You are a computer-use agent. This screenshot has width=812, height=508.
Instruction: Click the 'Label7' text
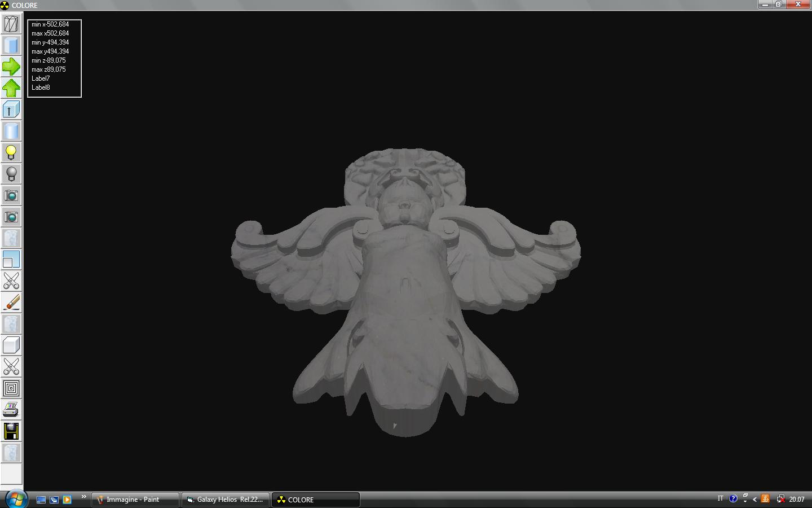[41, 78]
